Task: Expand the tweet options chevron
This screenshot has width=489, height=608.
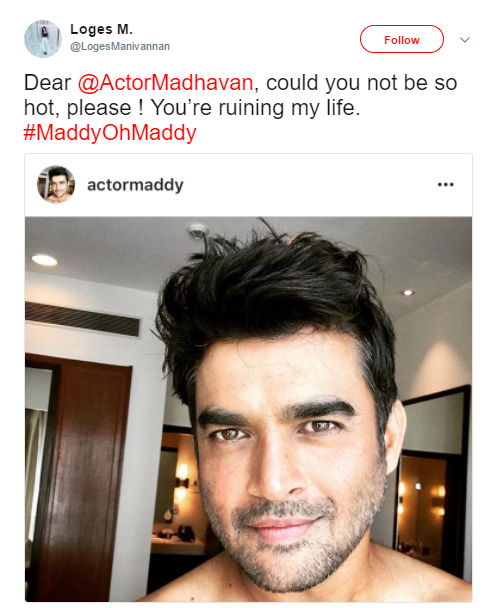Action: 465,40
